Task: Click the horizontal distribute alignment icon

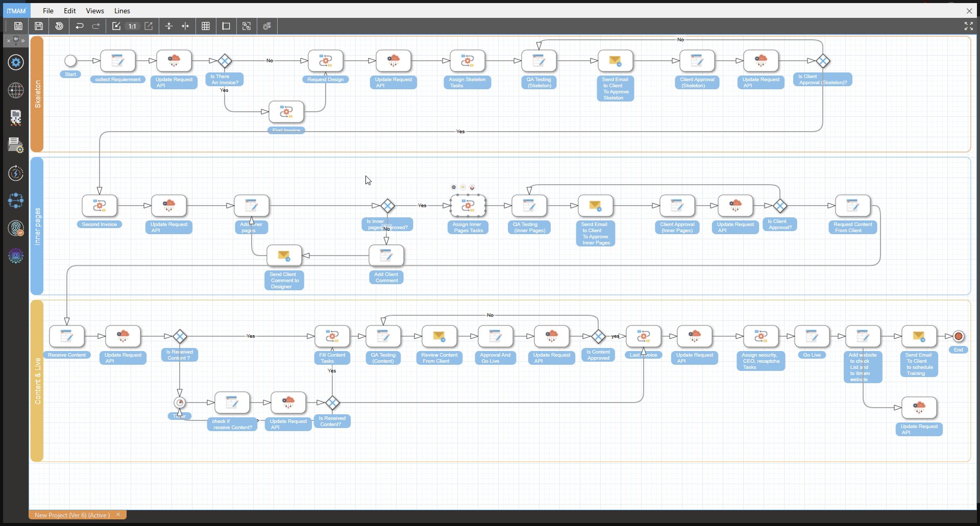Action: click(185, 26)
